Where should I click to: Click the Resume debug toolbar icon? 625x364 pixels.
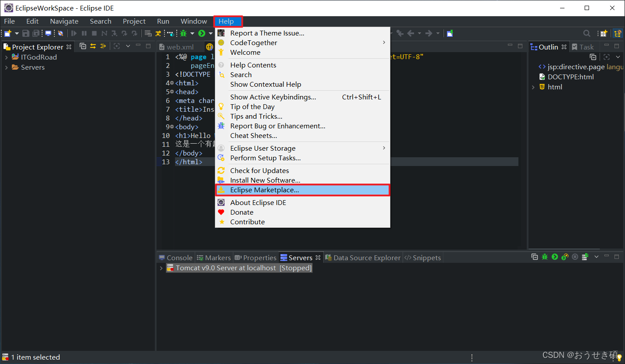(x=74, y=33)
